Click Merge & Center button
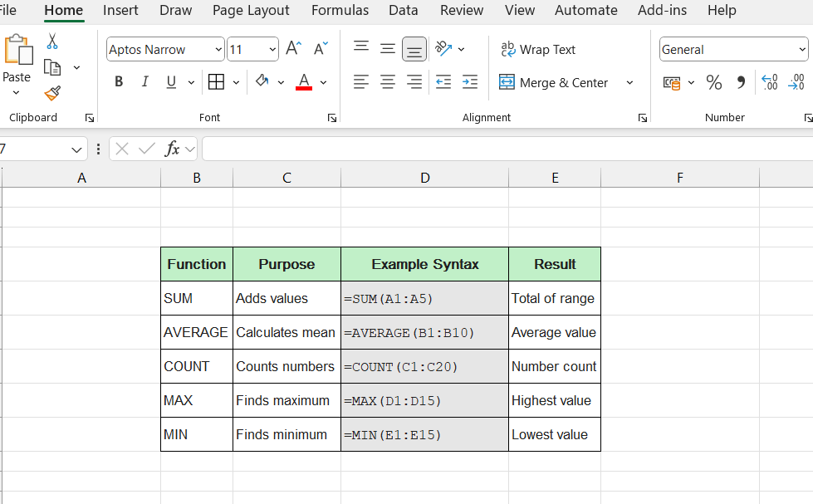813x504 pixels. (x=553, y=82)
